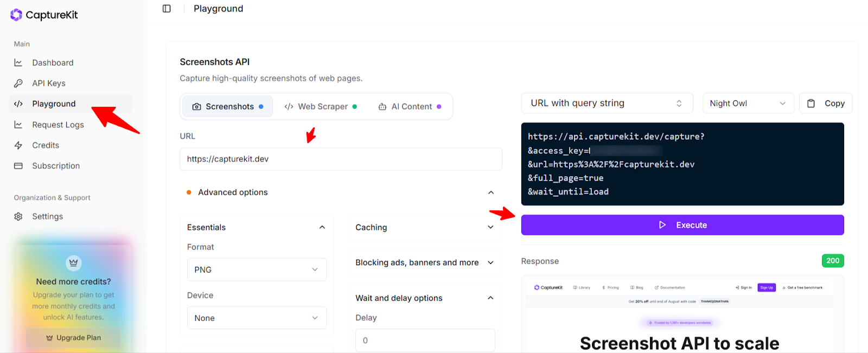The width and height of the screenshot is (868, 353).
Task: Click the clipboard icon beside Copy
Action: click(811, 104)
